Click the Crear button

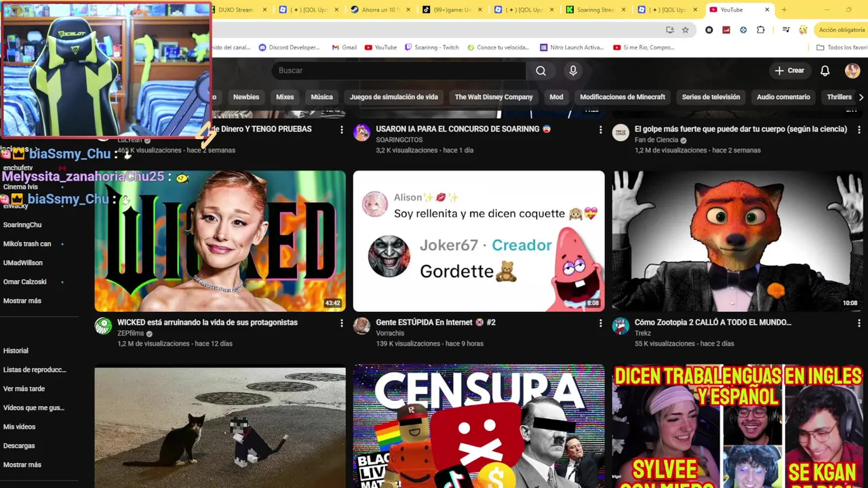pyautogui.click(x=790, y=70)
